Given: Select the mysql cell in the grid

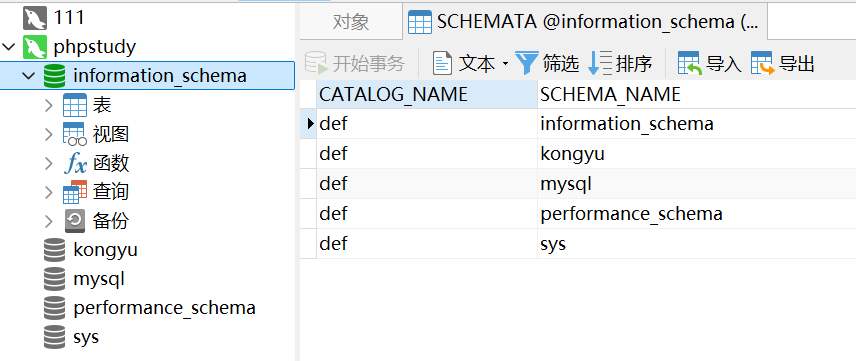Looking at the screenshot, I should click(697, 184).
